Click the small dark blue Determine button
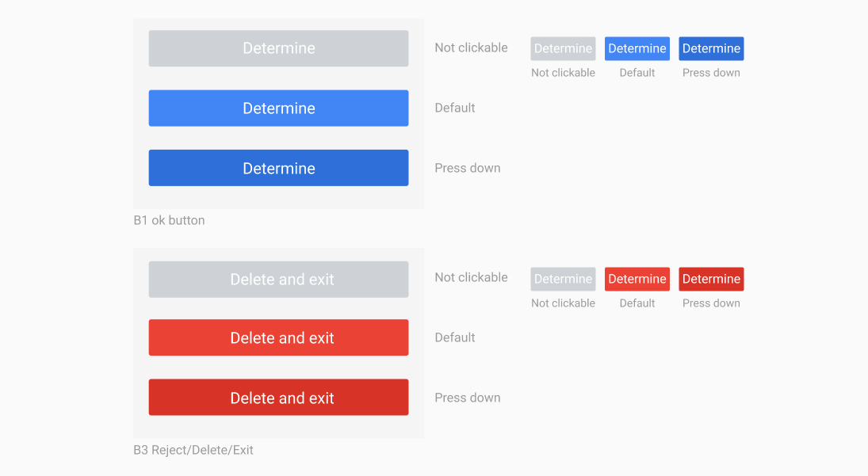 tap(711, 48)
